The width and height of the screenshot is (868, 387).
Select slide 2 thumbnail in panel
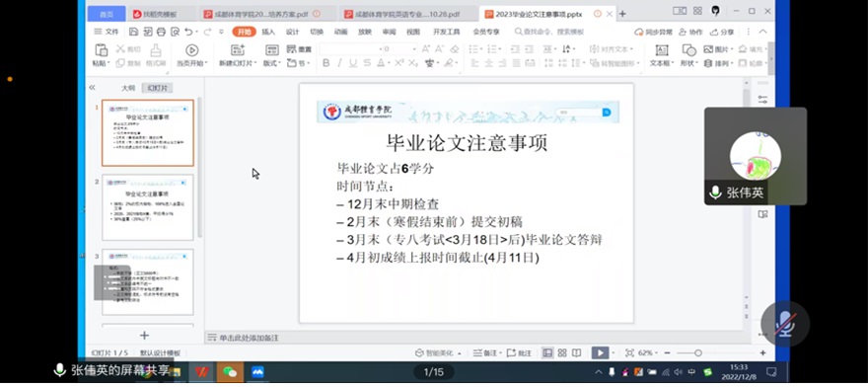pos(148,207)
